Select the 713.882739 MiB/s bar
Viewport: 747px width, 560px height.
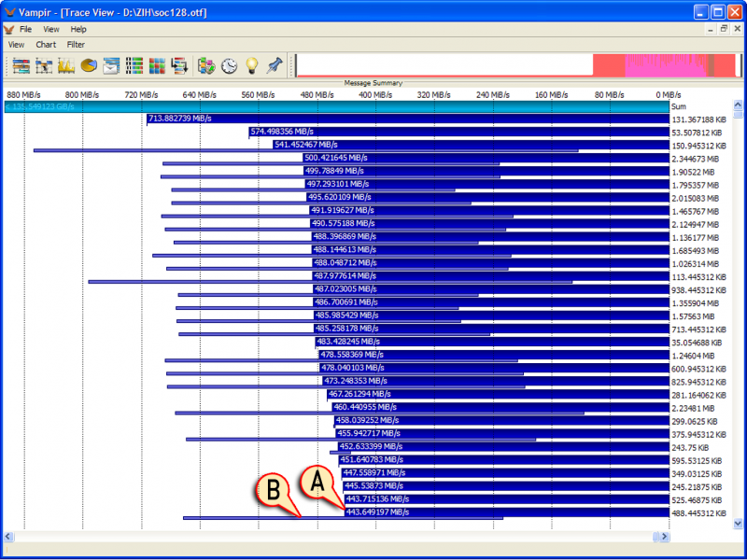[x=408, y=119]
